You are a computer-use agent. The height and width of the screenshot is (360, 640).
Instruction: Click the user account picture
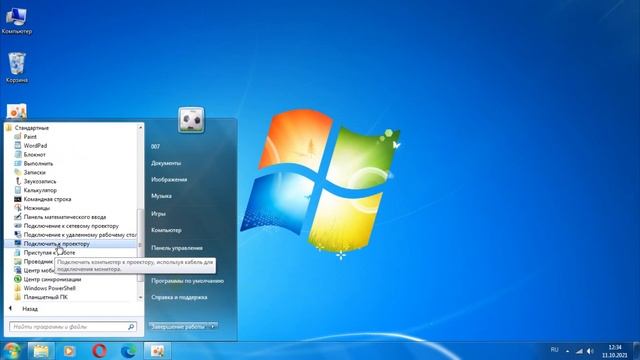point(191,120)
